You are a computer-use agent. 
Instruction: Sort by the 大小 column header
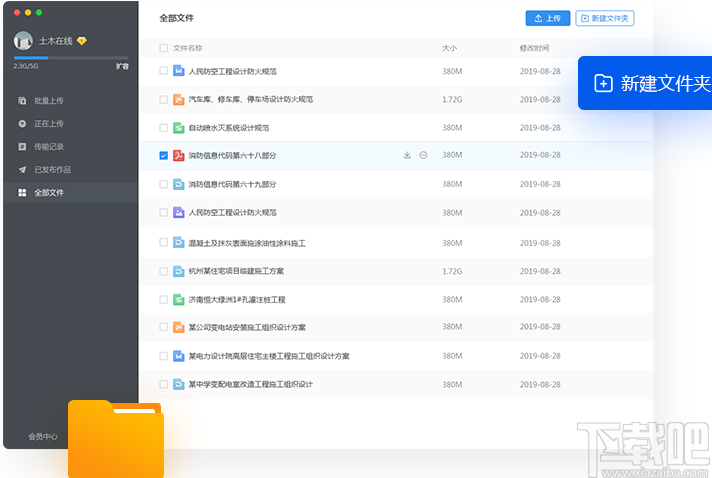coord(450,48)
